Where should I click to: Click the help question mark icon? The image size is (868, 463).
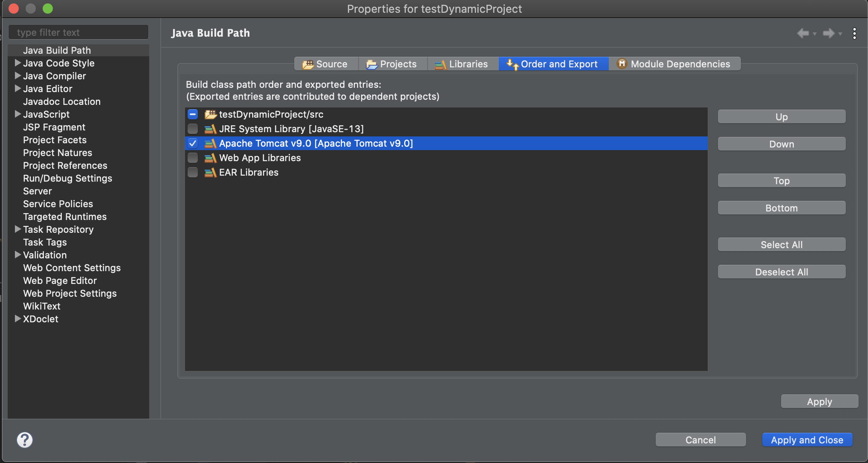[x=25, y=440]
